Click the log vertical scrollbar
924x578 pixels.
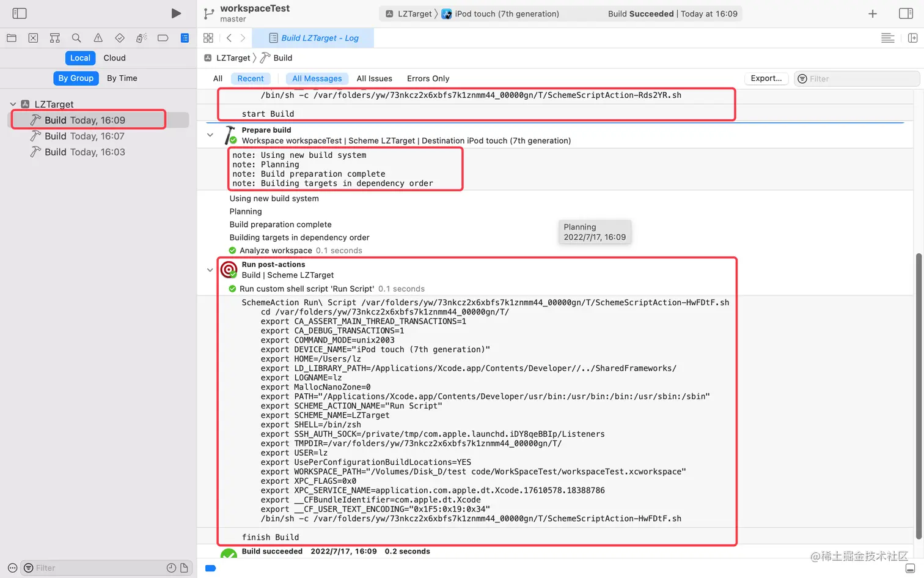(x=918, y=396)
